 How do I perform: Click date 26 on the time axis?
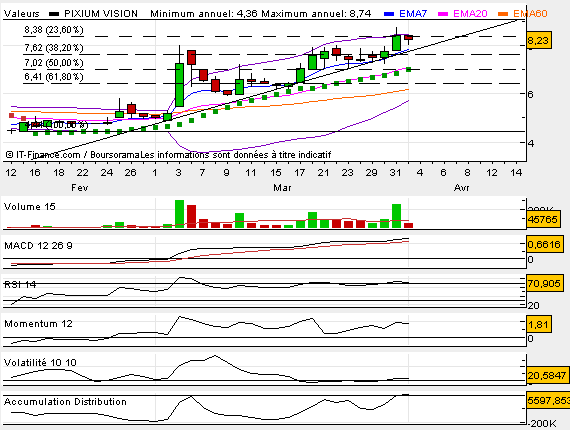coord(131,172)
